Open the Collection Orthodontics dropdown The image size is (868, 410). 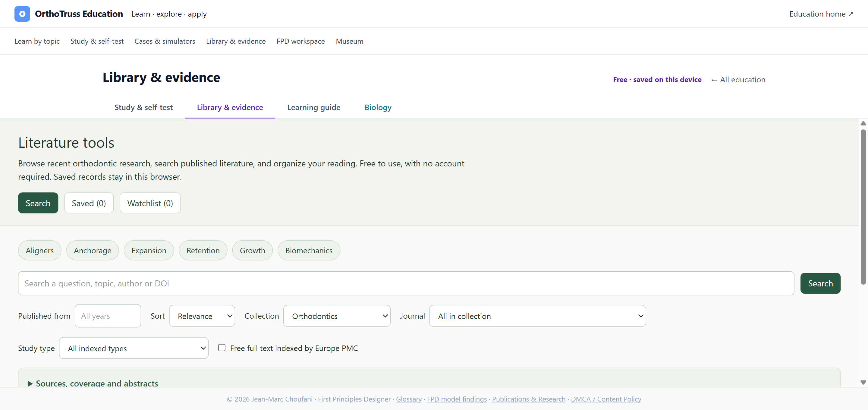(x=337, y=316)
